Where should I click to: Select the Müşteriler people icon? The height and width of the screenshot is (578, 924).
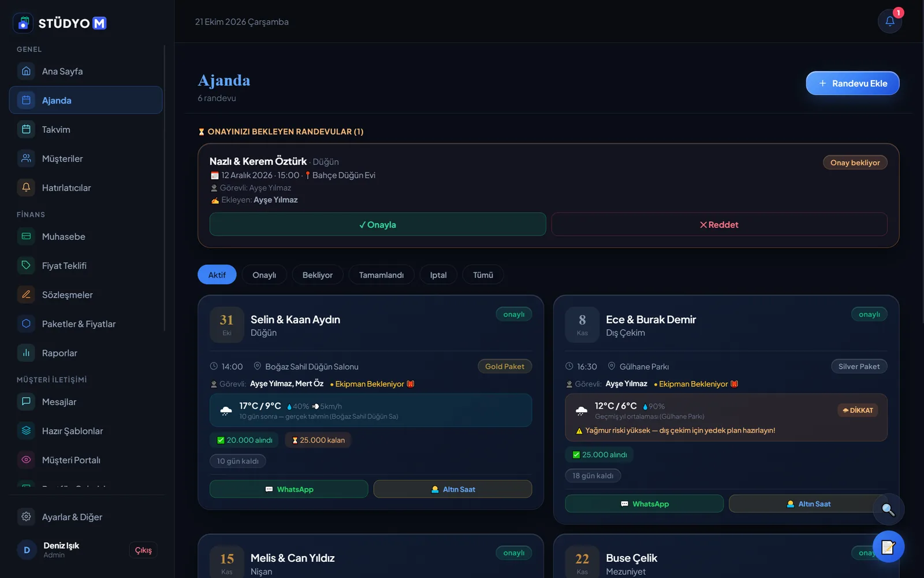pos(26,158)
